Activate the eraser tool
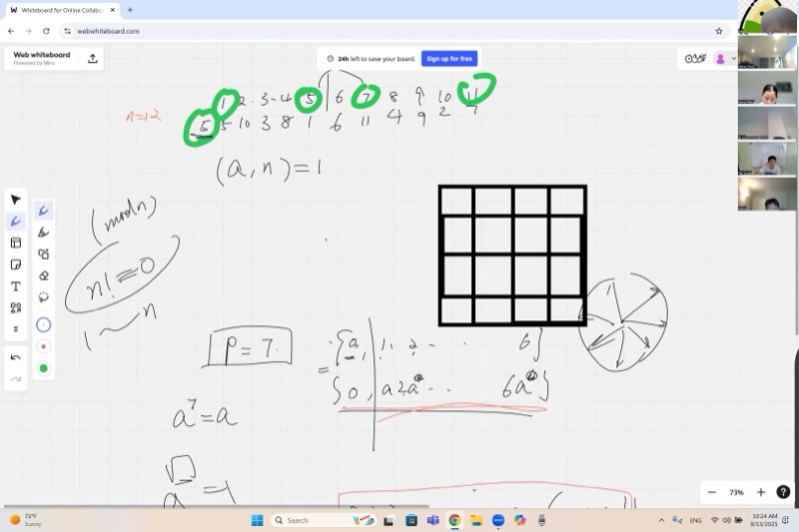 [x=43, y=275]
